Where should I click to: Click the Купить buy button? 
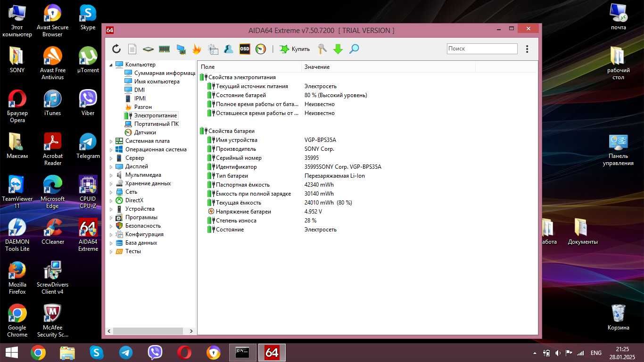(x=295, y=49)
